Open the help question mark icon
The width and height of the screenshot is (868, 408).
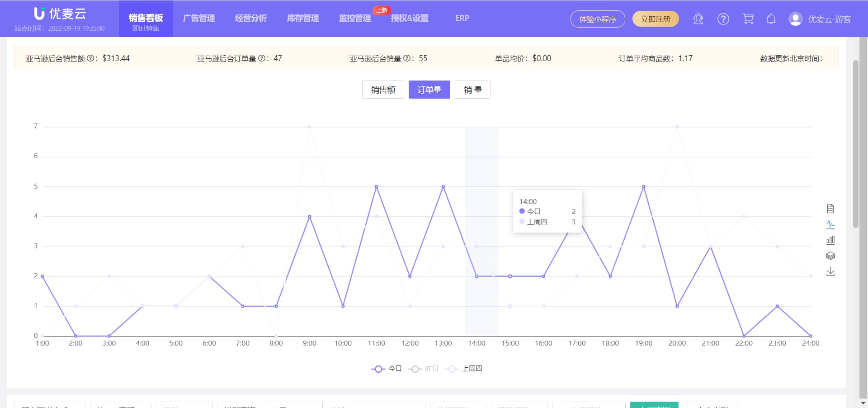(723, 19)
